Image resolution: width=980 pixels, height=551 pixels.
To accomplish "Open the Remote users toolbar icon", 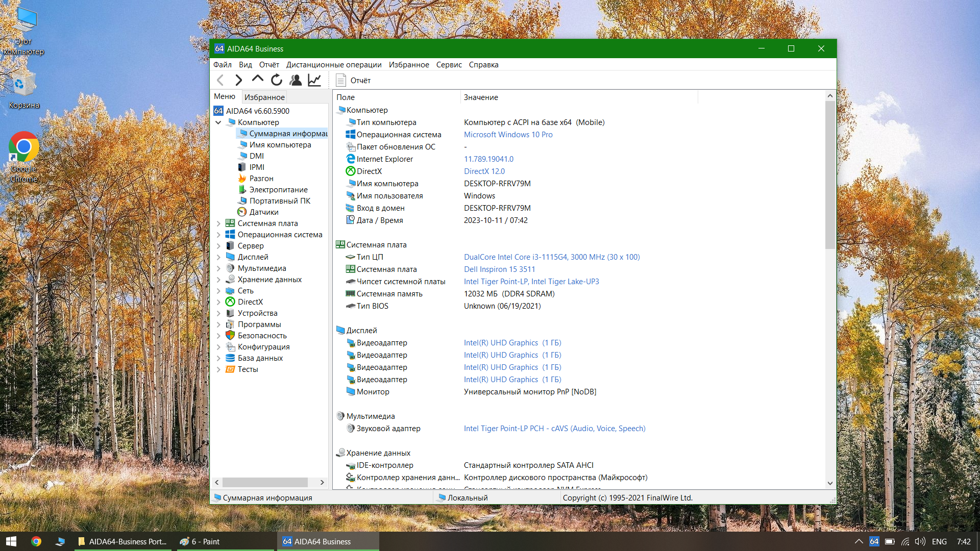I will [x=296, y=80].
